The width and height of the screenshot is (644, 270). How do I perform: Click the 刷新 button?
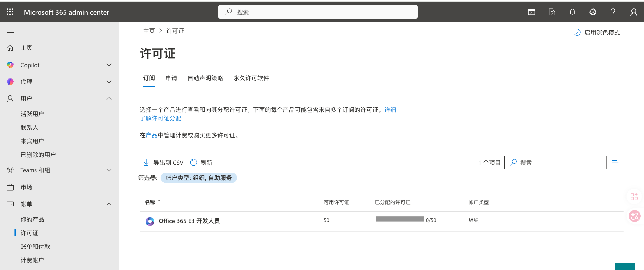point(201,163)
